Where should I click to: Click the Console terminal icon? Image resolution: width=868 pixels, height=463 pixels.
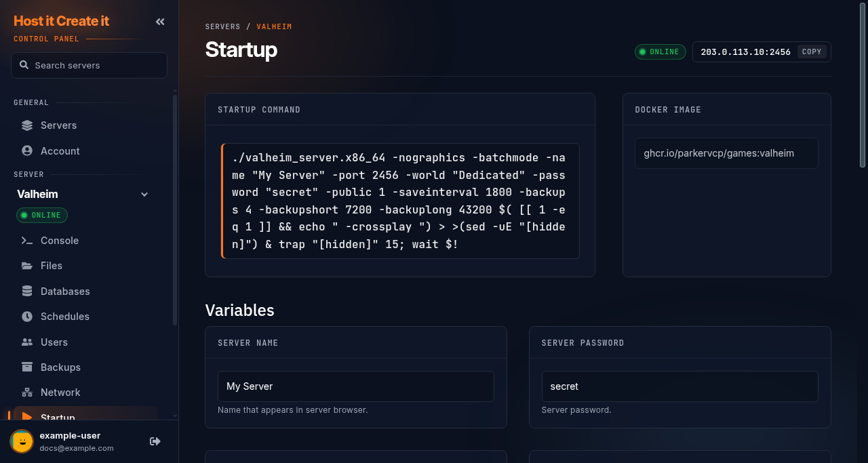coord(27,241)
